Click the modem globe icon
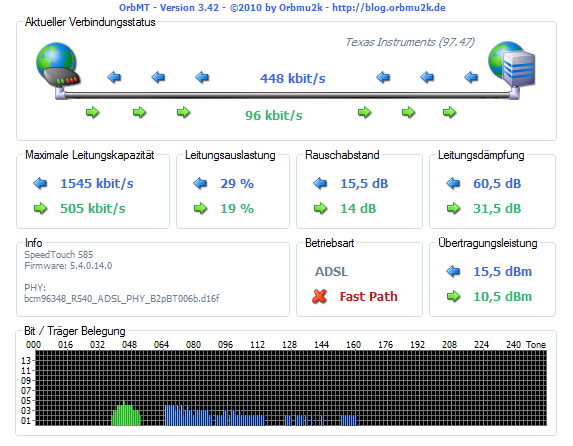This screenshot has width=573, height=446. click(58, 65)
